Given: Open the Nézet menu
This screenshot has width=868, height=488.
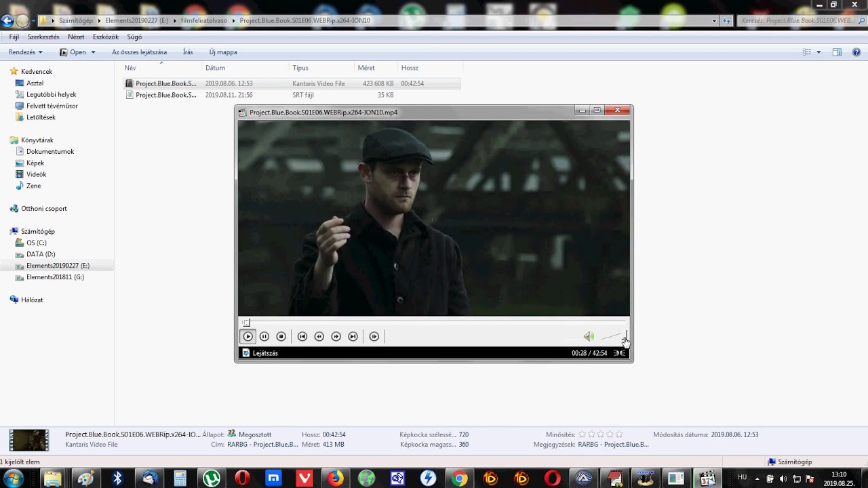Looking at the screenshot, I should coord(76,37).
